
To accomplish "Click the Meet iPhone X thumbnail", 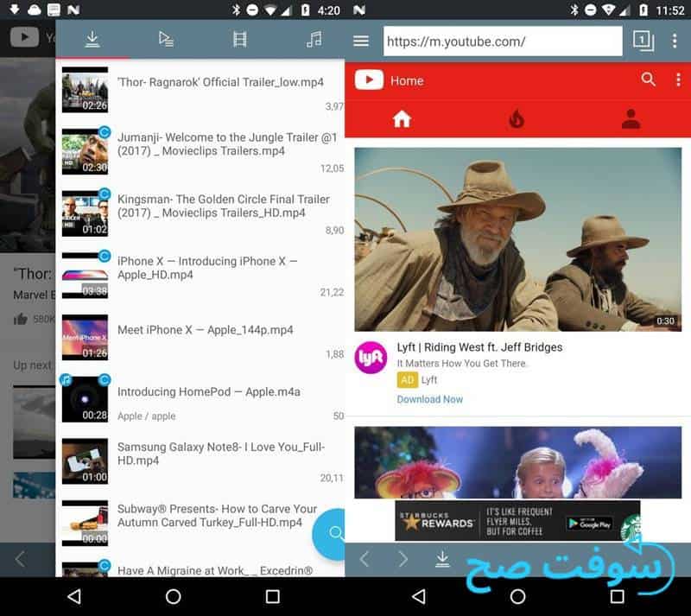I will (85, 337).
